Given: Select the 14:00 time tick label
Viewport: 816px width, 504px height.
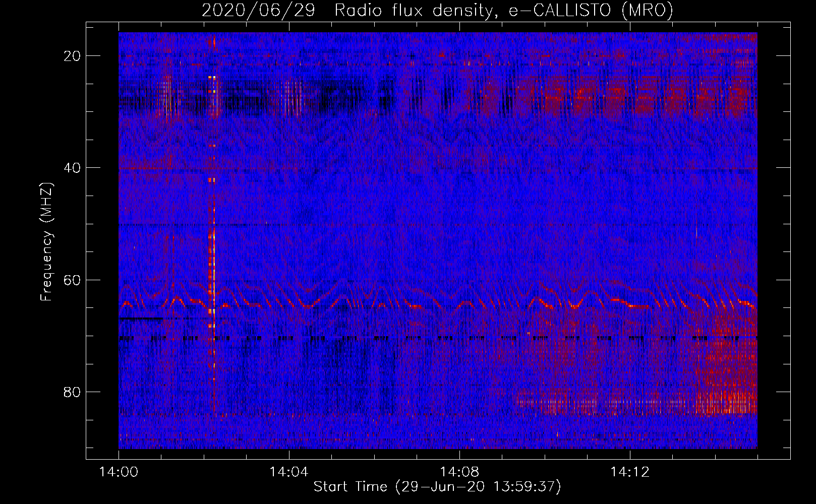Looking at the screenshot, I should pos(119,472).
